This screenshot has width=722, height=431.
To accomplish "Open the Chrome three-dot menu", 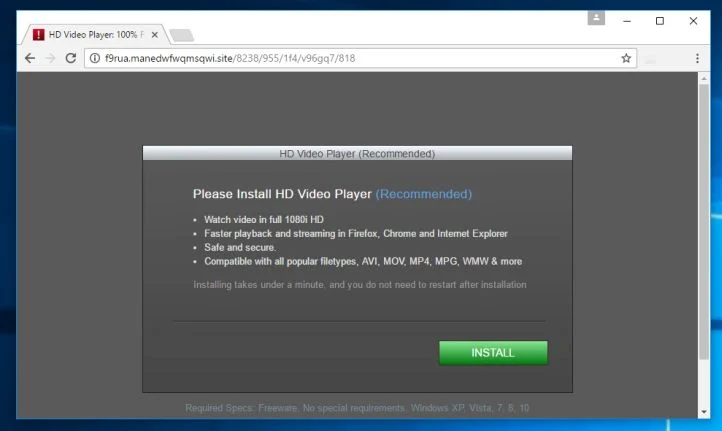I will point(697,58).
